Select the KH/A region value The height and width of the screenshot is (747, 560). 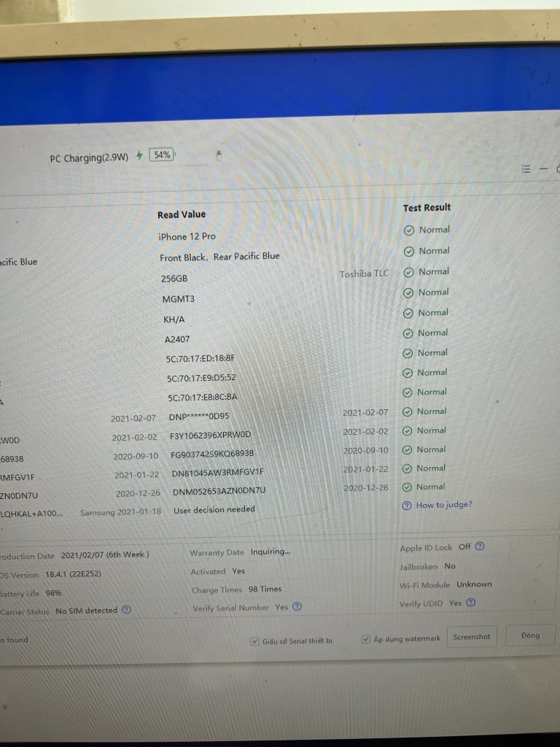pos(174,320)
